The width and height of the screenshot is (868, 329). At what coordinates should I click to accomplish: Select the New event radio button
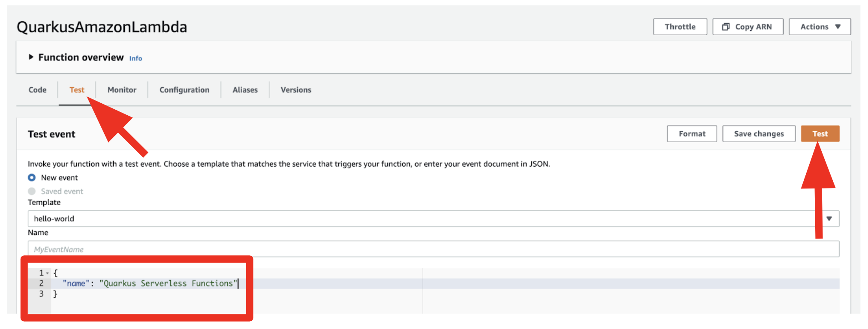(x=32, y=177)
